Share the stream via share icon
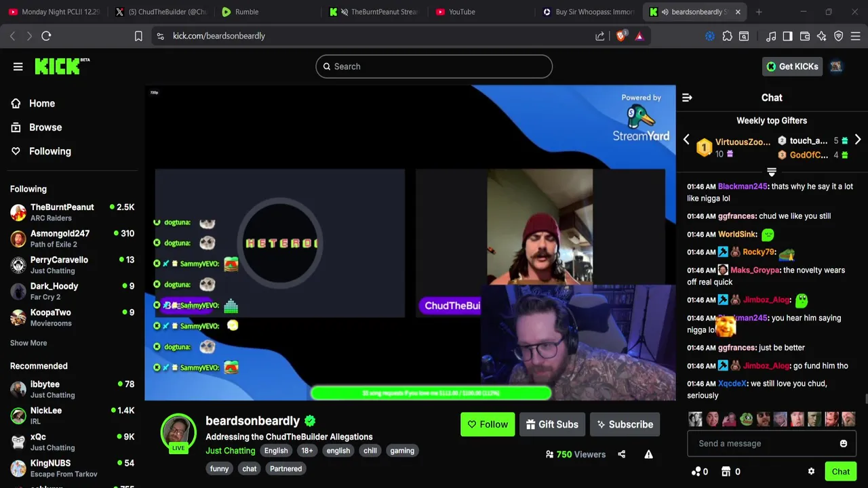 pos(622,454)
